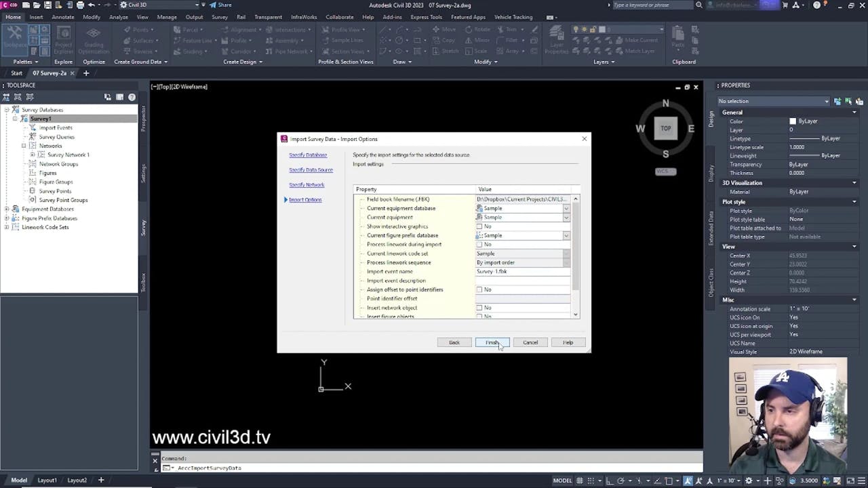Viewport: 868px width, 488px height.
Task: Open the layer dropdown in the Layers panel
Action: tap(661, 29)
